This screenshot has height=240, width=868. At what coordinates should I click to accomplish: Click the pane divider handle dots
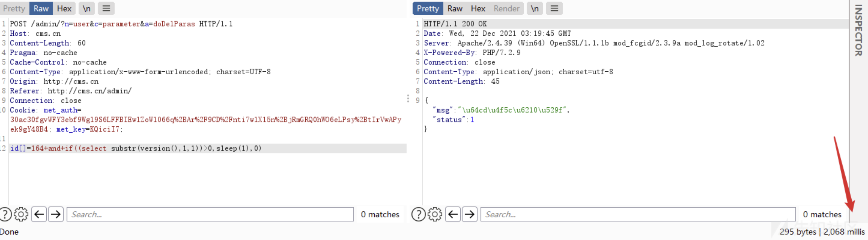coord(408,99)
